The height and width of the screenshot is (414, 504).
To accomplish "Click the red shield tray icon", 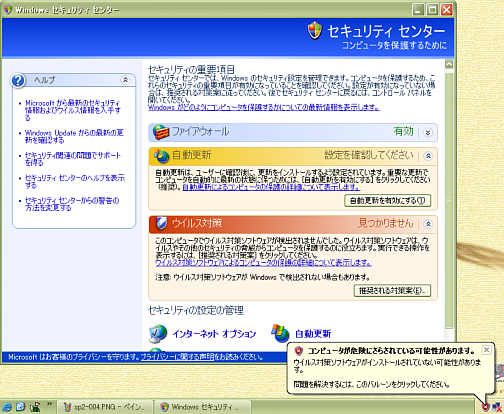I will 486,407.
